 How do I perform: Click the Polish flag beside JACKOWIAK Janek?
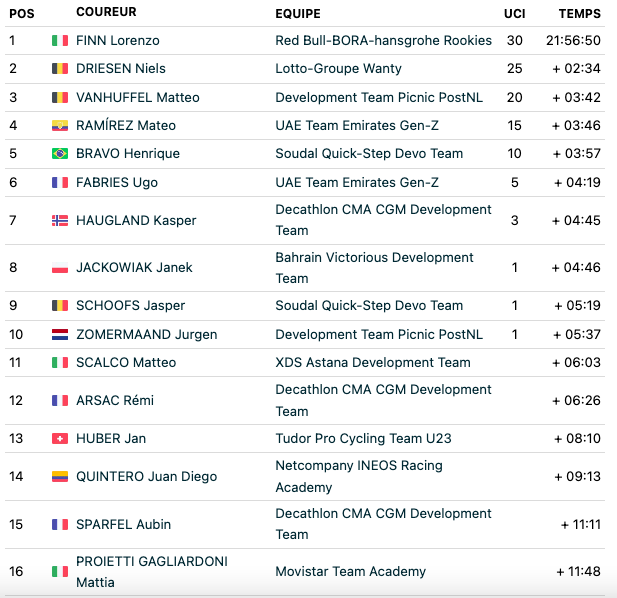(x=60, y=268)
